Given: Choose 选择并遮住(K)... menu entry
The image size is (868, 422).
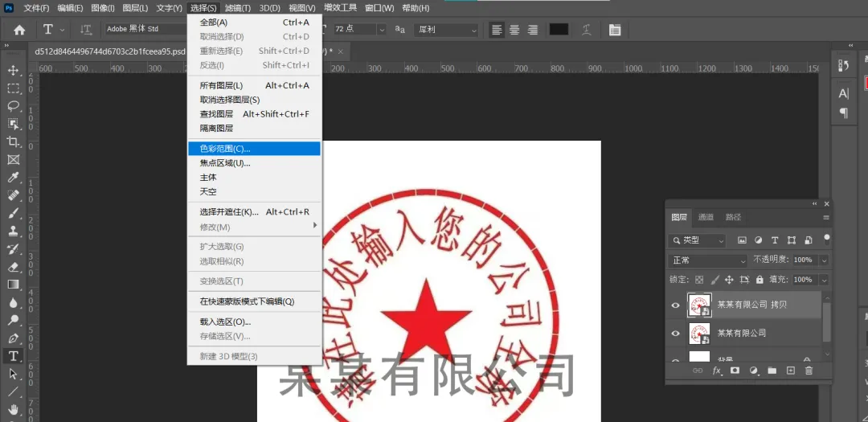Looking at the screenshot, I should [x=255, y=211].
